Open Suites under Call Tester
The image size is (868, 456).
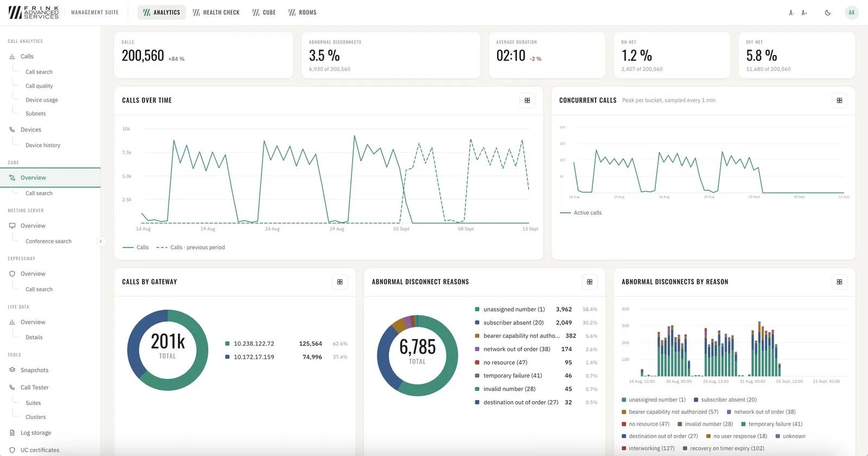(33, 403)
